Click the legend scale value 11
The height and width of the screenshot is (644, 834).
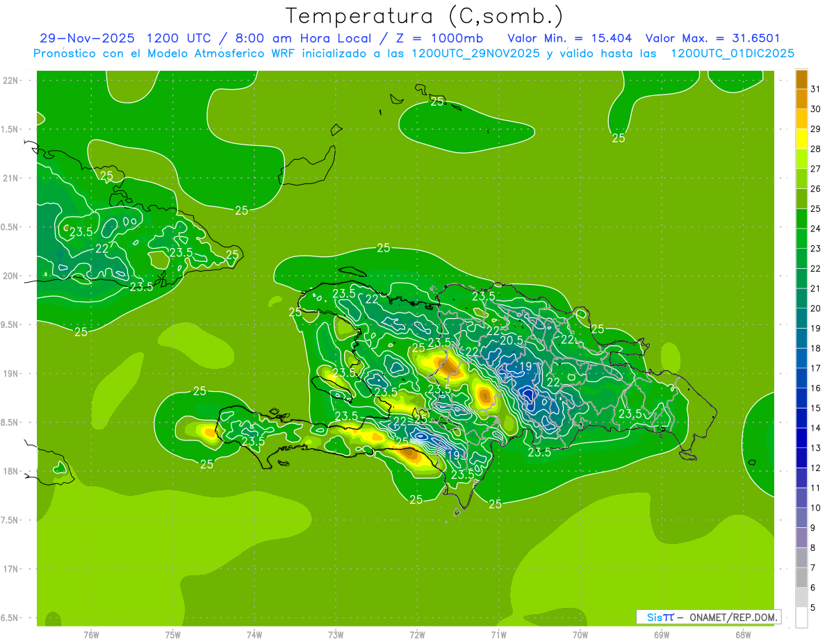pos(816,488)
